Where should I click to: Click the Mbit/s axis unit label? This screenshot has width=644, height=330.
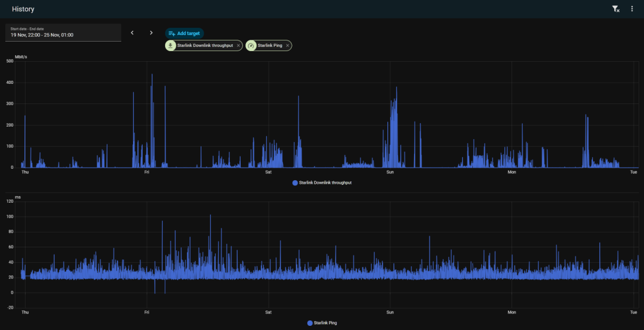[x=21, y=56]
